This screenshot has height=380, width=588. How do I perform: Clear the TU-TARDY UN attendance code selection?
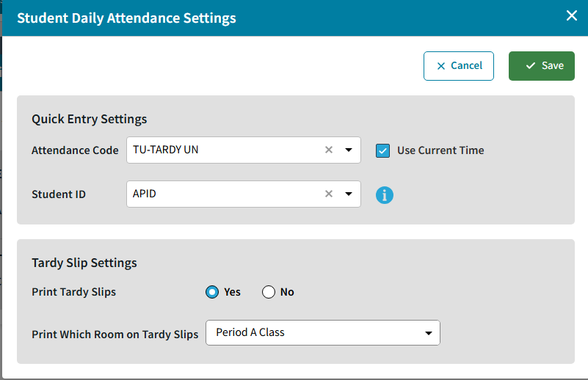coord(329,150)
